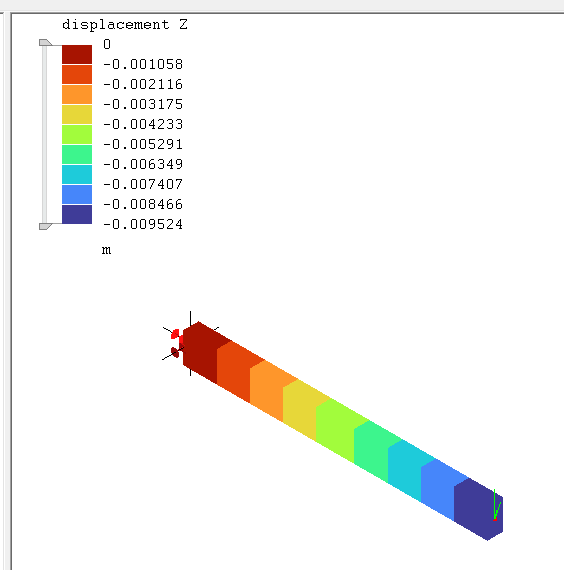Viewport: 564px width, 570px height.
Task: Click the -0.009524 minimum legend value
Action: pos(143,224)
